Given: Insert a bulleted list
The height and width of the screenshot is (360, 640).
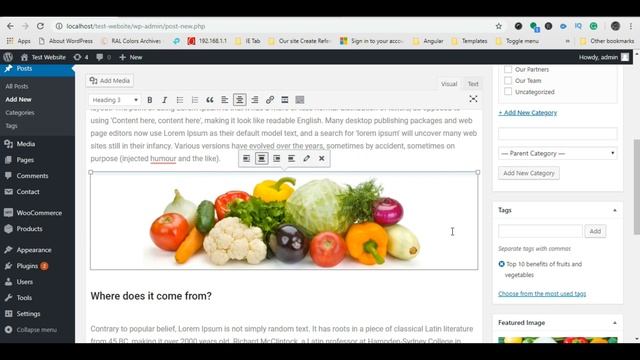Looking at the screenshot, I should tap(180, 100).
